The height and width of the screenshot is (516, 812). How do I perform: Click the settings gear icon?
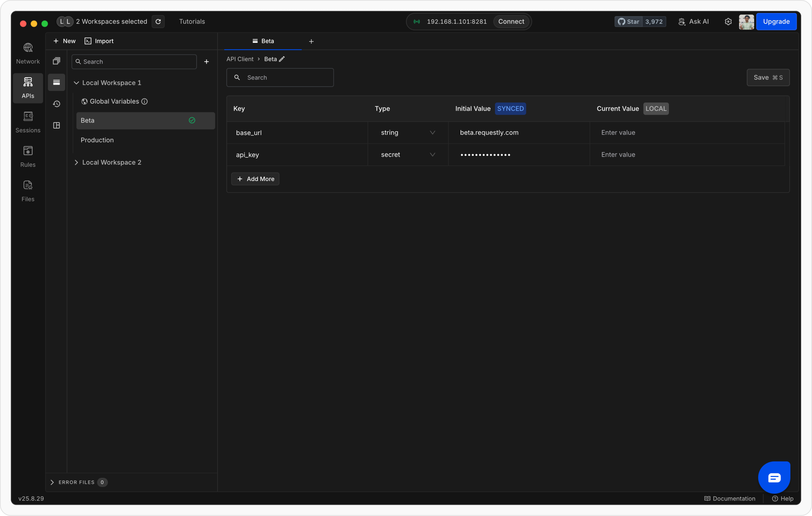[728, 22]
